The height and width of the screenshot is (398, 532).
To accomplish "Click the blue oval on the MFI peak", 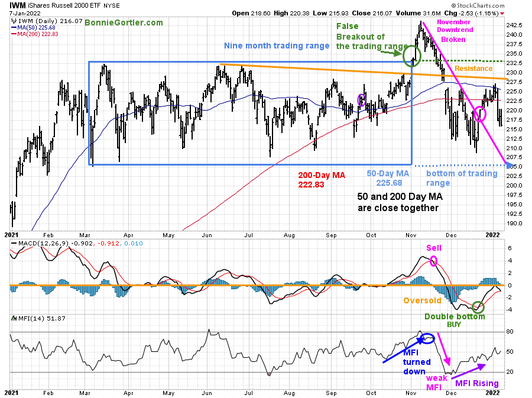I will click(x=427, y=339).
